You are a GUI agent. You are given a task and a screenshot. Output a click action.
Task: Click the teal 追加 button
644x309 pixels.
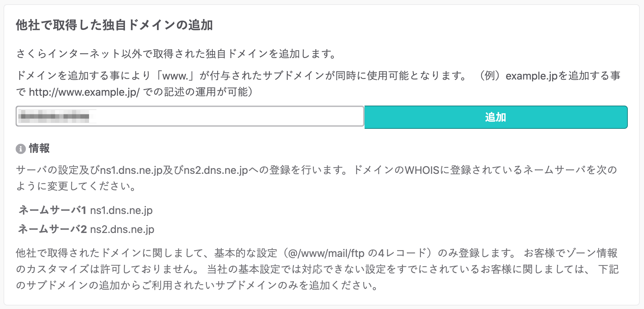coord(495,118)
